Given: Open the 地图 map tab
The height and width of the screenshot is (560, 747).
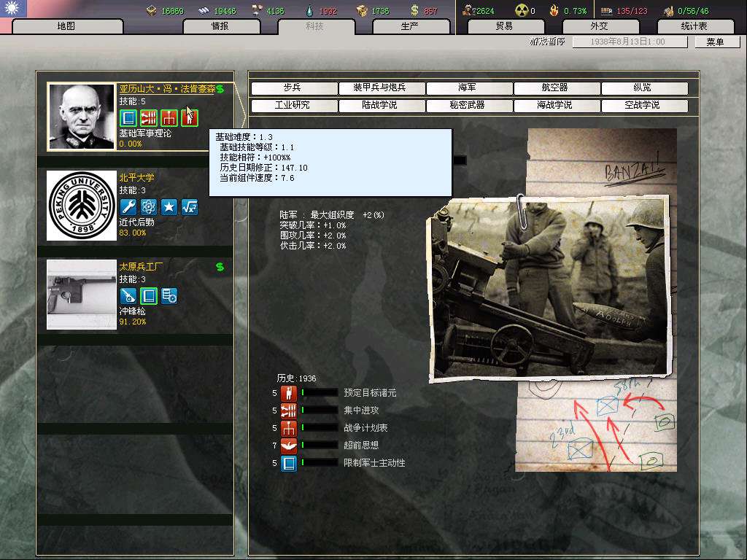Looking at the screenshot, I should [x=67, y=26].
